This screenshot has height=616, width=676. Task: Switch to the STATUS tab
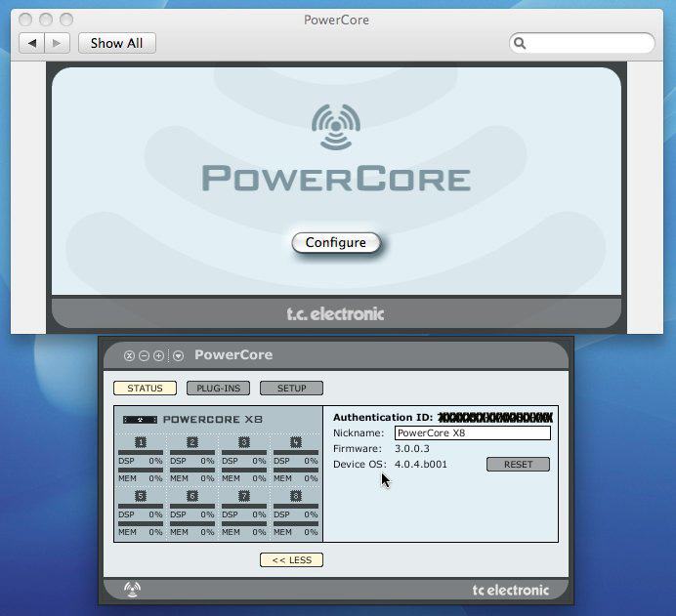click(x=145, y=389)
